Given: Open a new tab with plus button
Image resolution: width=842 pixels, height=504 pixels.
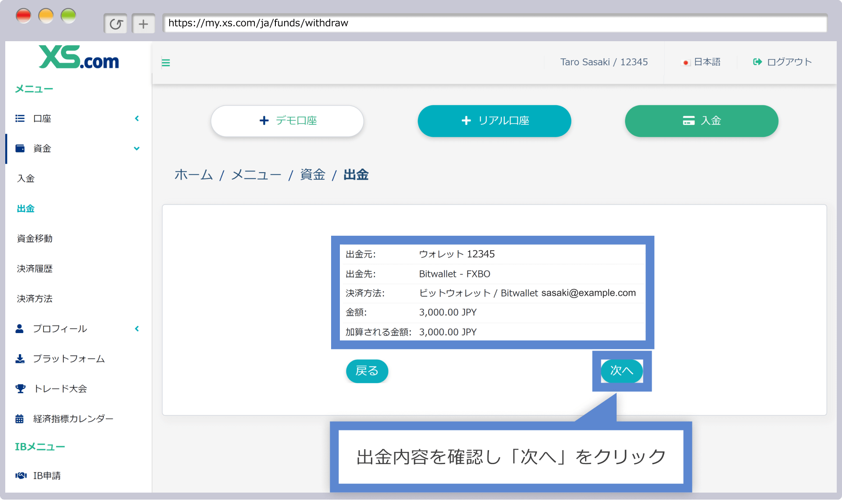Looking at the screenshot, I should 143,24.
